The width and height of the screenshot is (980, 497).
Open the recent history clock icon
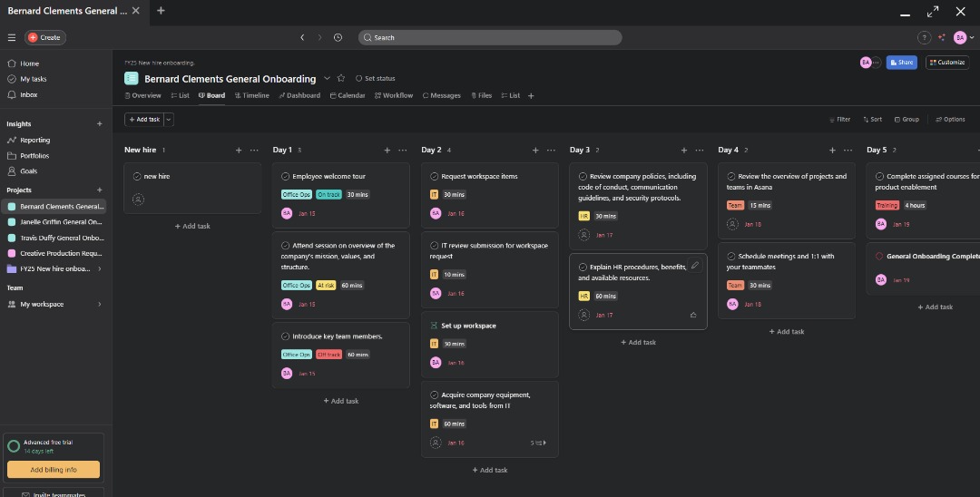coord(338,37)
